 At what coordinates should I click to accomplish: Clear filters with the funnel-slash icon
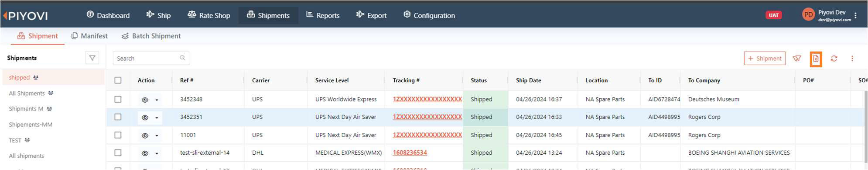pos(797,59)
